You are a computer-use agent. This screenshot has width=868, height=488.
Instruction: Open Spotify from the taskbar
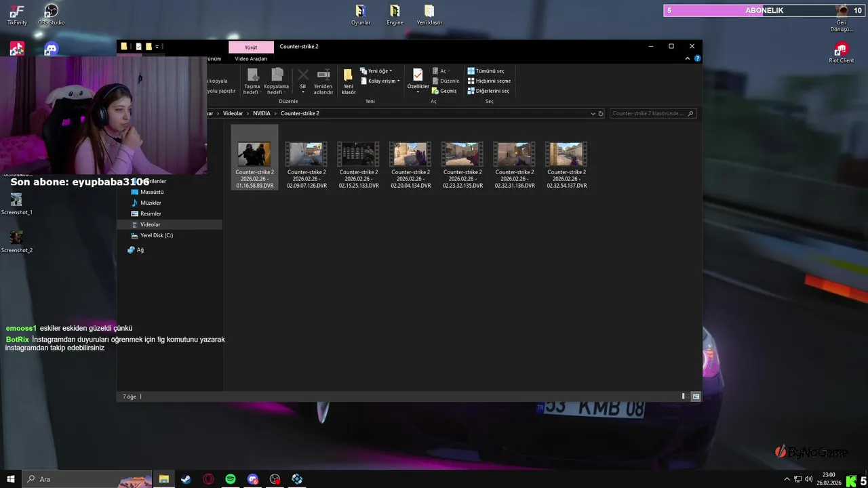point(231,479)
